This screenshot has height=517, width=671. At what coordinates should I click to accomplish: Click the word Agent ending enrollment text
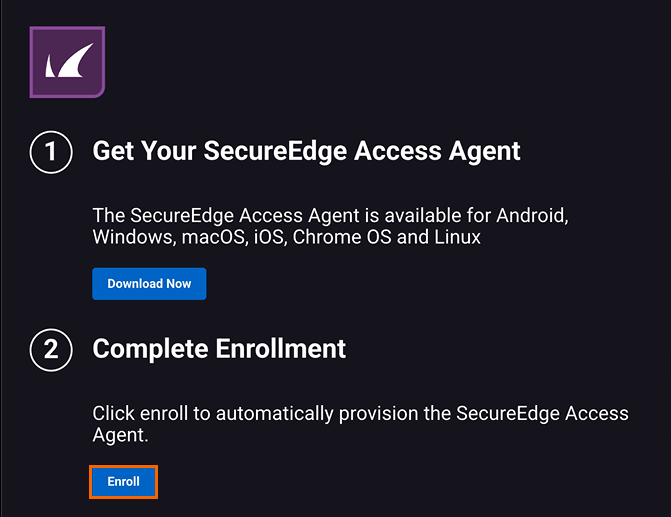118,436
